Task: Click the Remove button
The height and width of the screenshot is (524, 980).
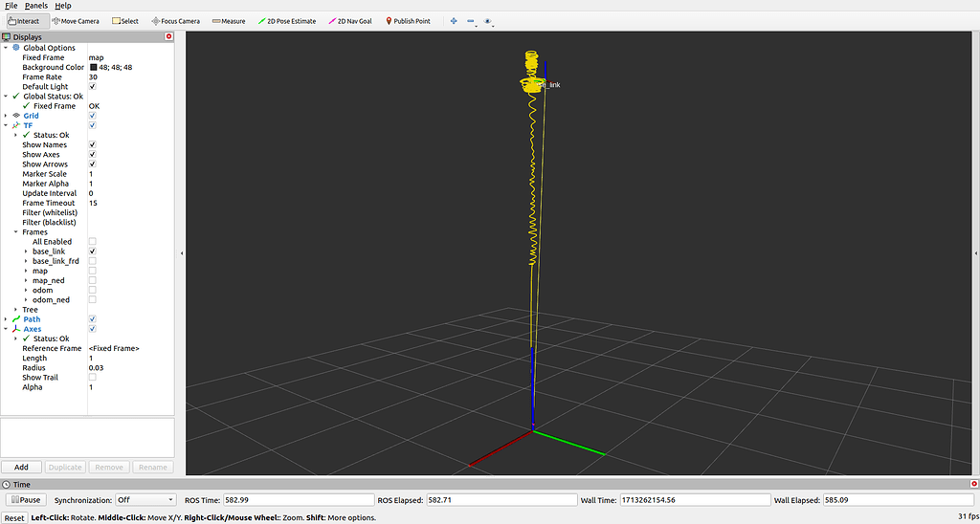Action: click(x=109, y=468)
